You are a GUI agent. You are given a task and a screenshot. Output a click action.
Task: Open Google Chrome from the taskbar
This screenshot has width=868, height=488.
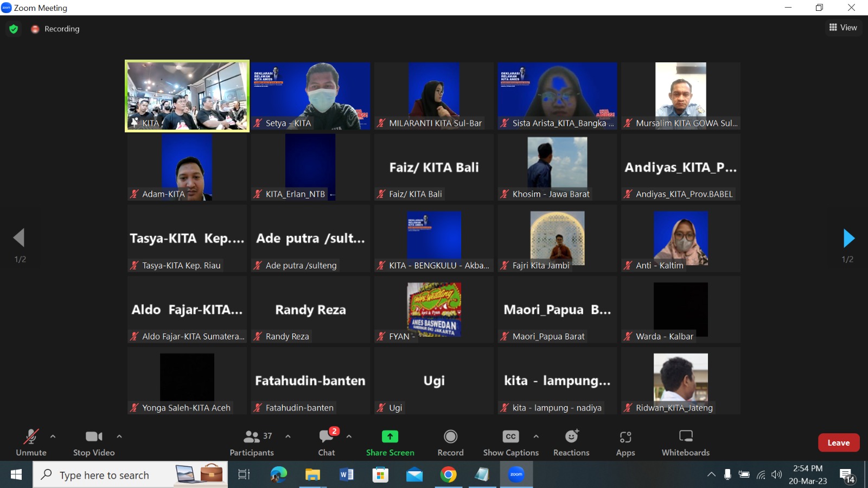[448, 475]
